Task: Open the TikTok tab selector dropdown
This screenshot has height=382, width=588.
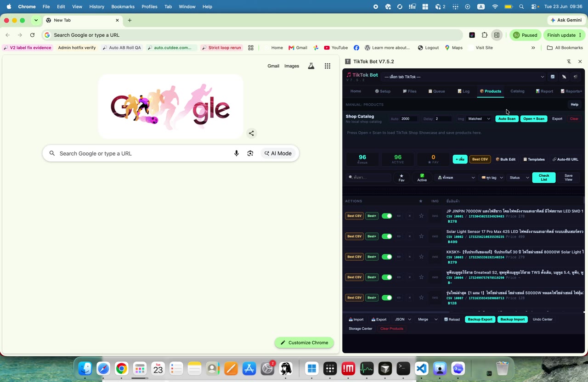Action: click(464, 77)
